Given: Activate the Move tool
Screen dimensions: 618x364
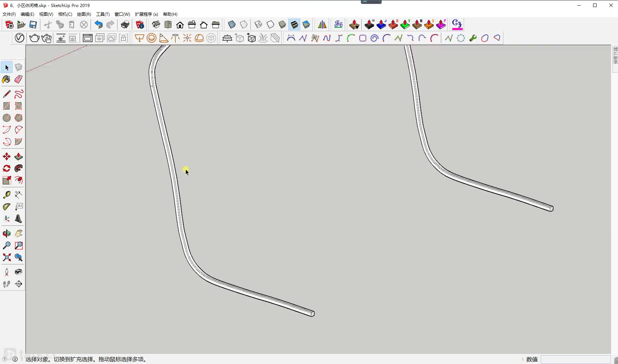Looking at the screenshot, I should pos(7,156).
